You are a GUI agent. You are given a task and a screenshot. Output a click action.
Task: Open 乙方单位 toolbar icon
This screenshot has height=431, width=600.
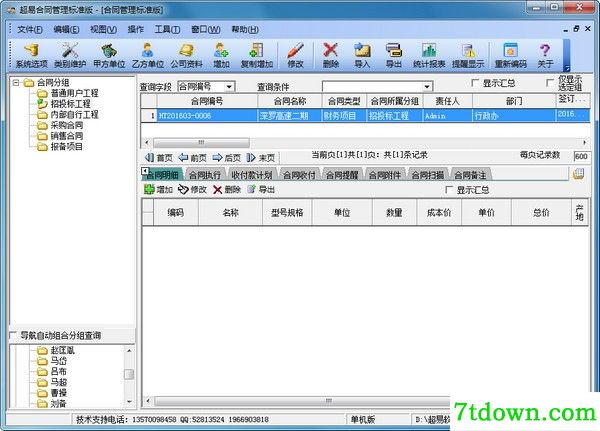pos(148,56)
